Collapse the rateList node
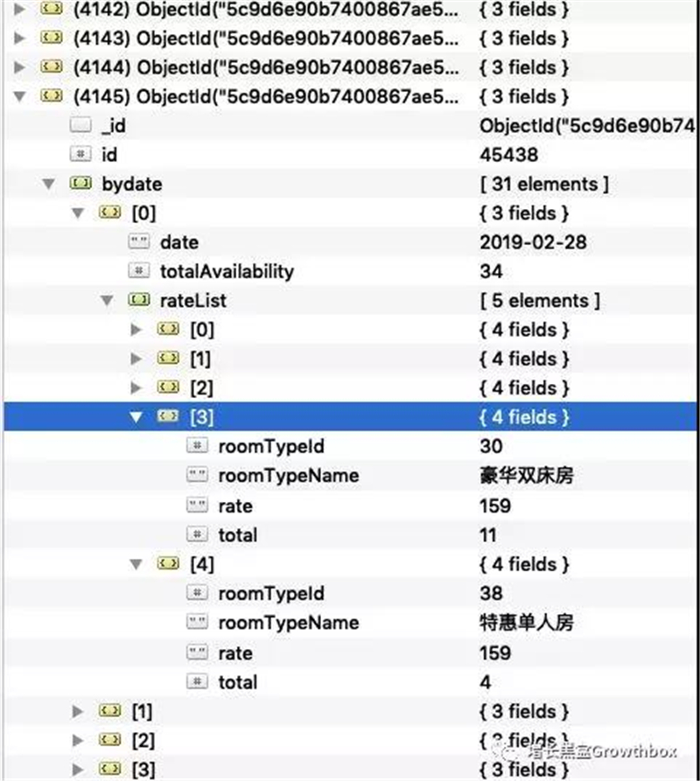The width and height of the screenshot is (700, 781). 107,300
